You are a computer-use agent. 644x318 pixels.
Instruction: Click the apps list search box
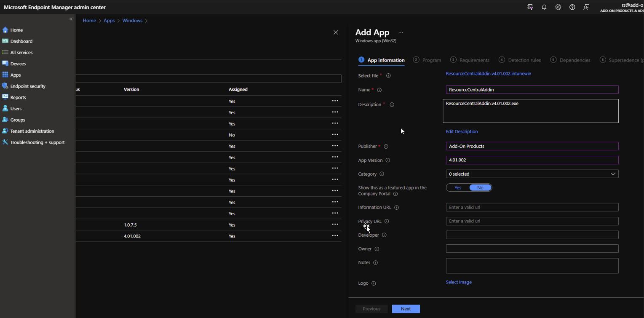point(209,79)
